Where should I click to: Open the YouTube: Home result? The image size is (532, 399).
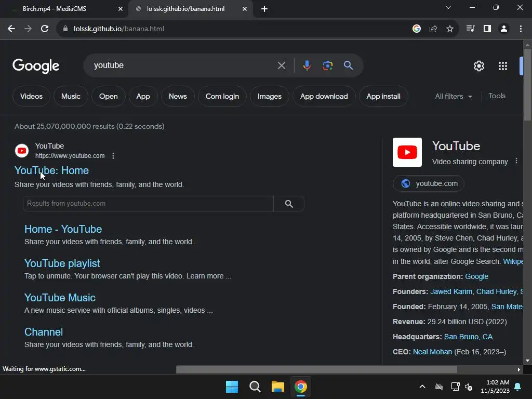click(x=51, y=170)
